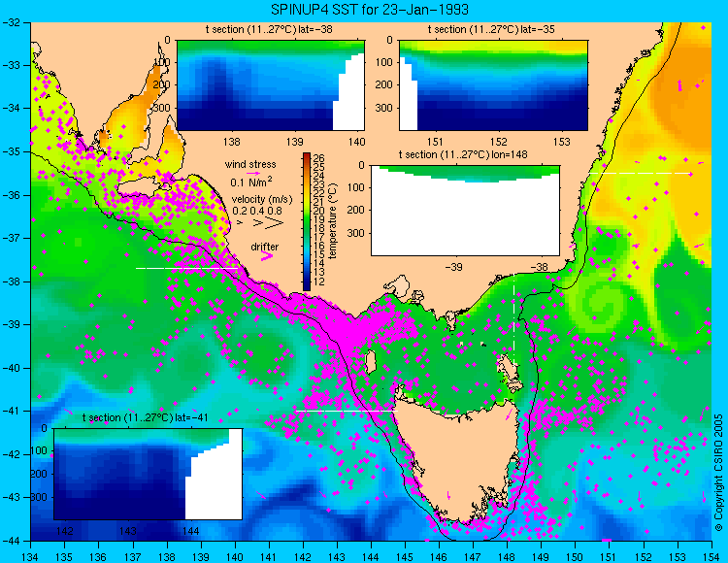Click the lon=148 temperature section plot
Image resolution: width=728 pixels, height=563 pixels.
point(466,211)
